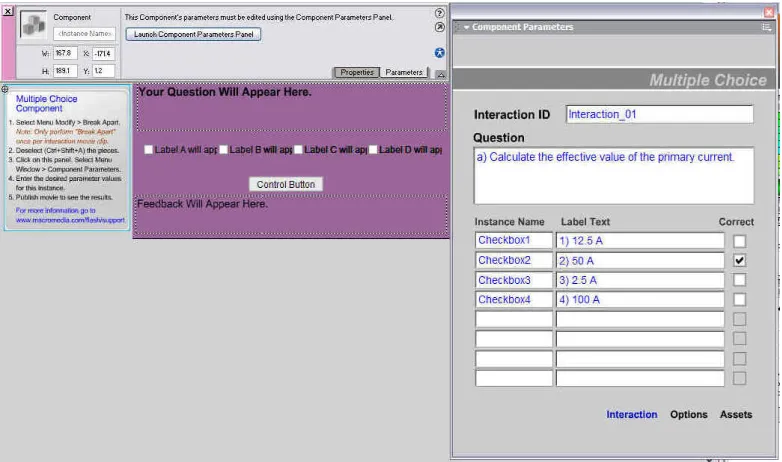Mark Checkbox3 as correct answer

pos(740,280)
